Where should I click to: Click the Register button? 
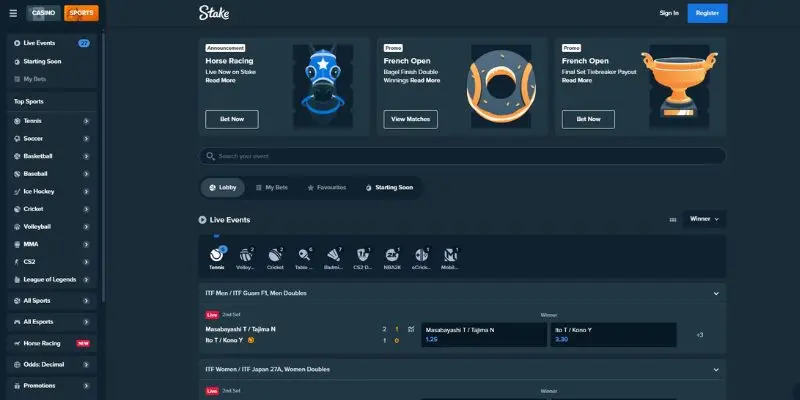tap(707, 13)
